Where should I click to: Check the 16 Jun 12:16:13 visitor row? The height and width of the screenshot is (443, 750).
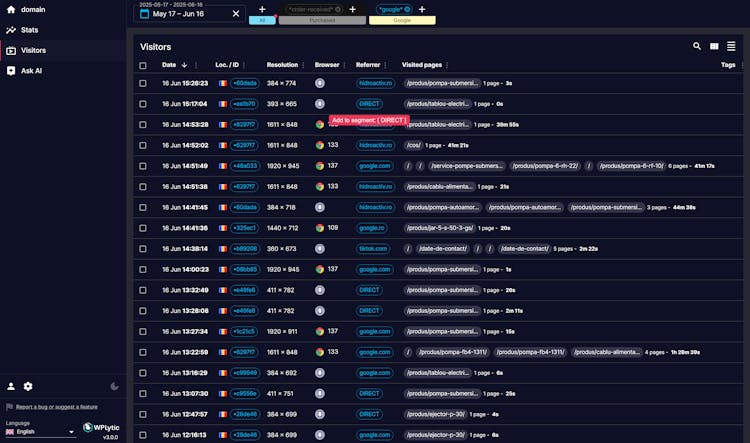(143, 435)
